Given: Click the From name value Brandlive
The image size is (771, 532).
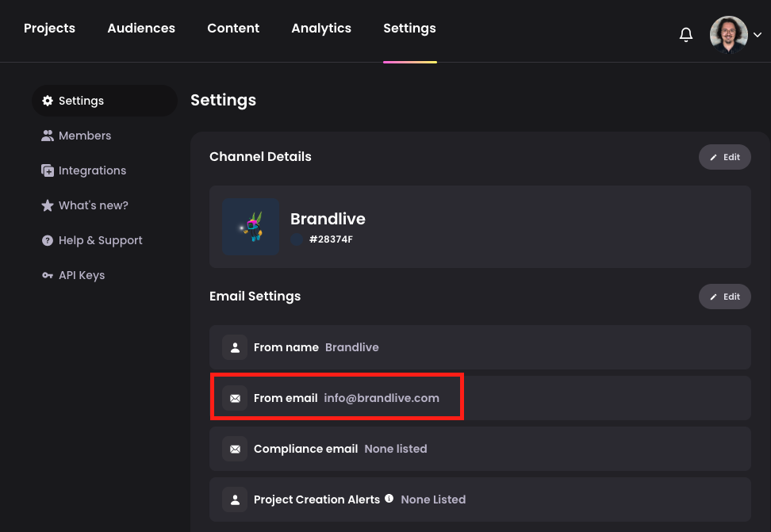Looking at the screenshot, I should [x=352, y=347].
